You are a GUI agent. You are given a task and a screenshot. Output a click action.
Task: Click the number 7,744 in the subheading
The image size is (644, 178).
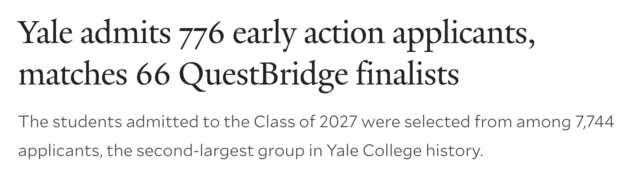tap(594, 122)
